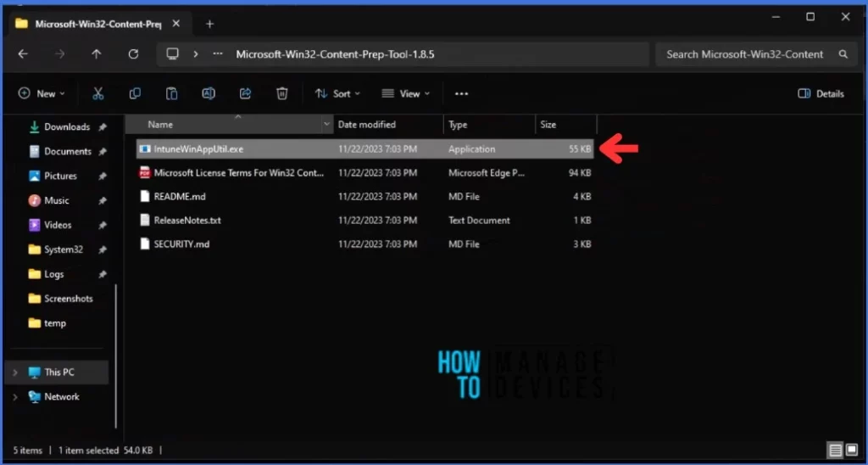Open Videos in the sidebar
Viewport: 868px width, 465px height.
[x=58, y=225]
